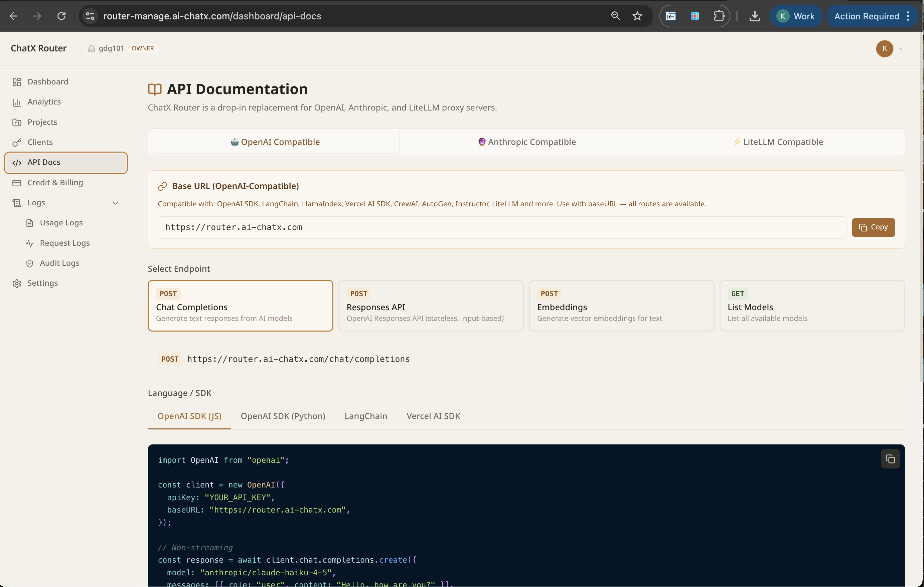Click the Usage Logs document icon
This screenshot has height=587, width=924.
tap(29, 223)
